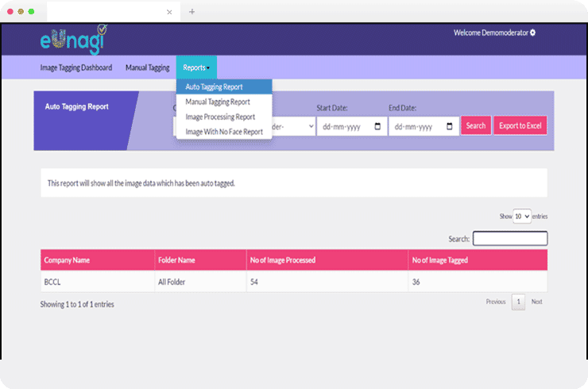The image size is (588, 389).
Task: Open End Date calendar picker icon
Action: click(x=449, y=126)
